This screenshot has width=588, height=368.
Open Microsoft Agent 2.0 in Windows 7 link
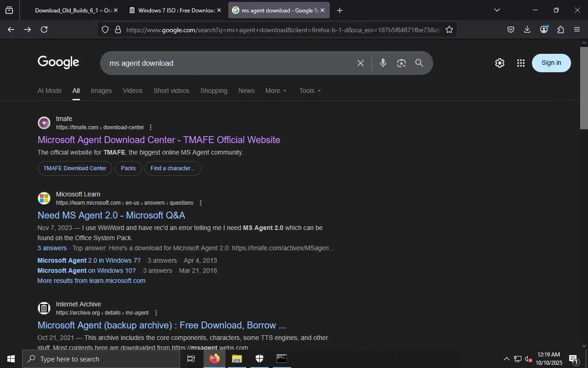tap(89, 260)
